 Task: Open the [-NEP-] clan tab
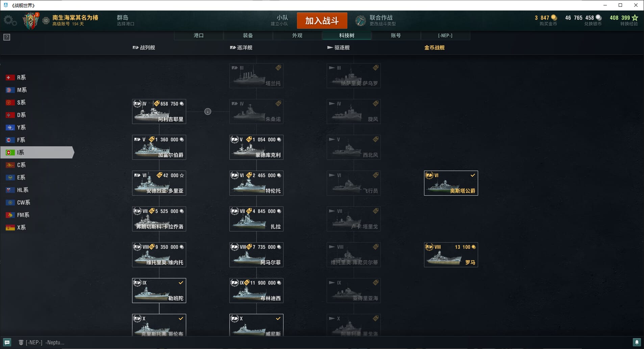(x=445, y=35)
